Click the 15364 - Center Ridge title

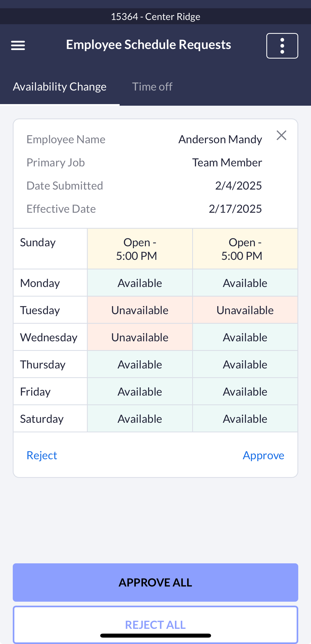point(155,16)
